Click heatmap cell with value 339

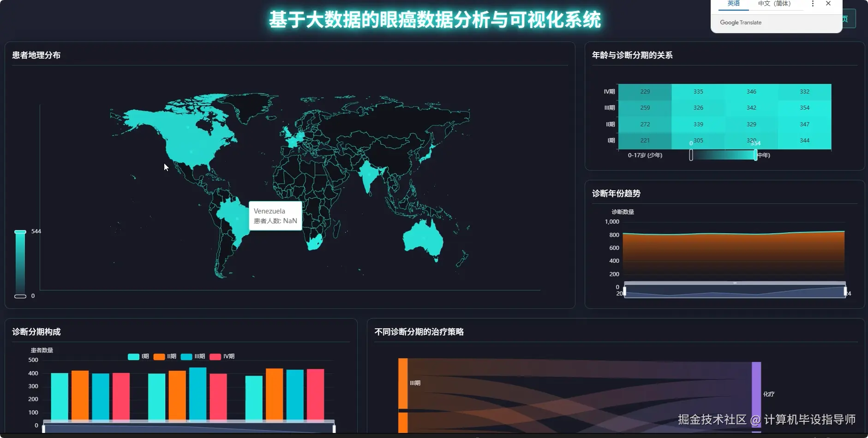pos(698,124)
